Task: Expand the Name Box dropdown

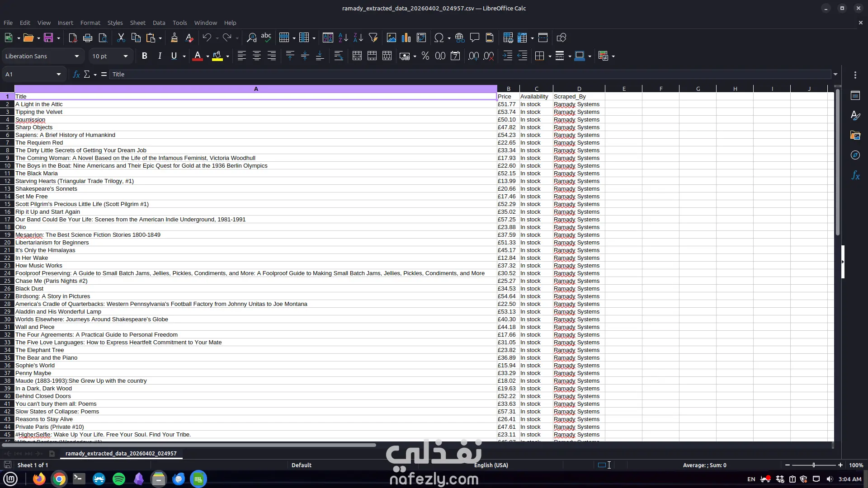Action: [x=59, y=75]
